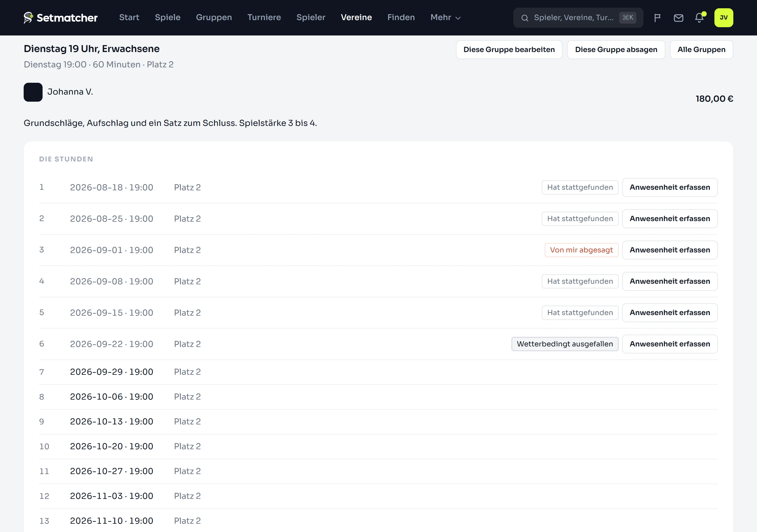Viewport: 757px width, 532px height.
Task: Record attendance for 2026-08-18 session
Action: [670, 188]
